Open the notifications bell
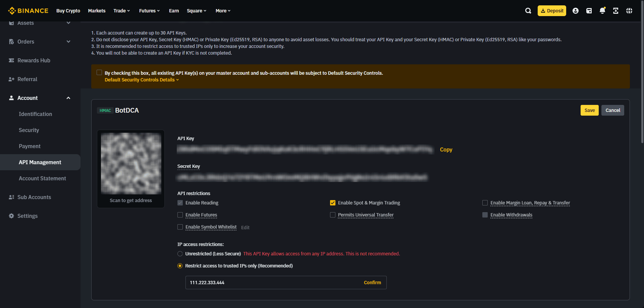The height and width of the screenshot is (308, 644). pyautogui.click(x=602, y=11)
